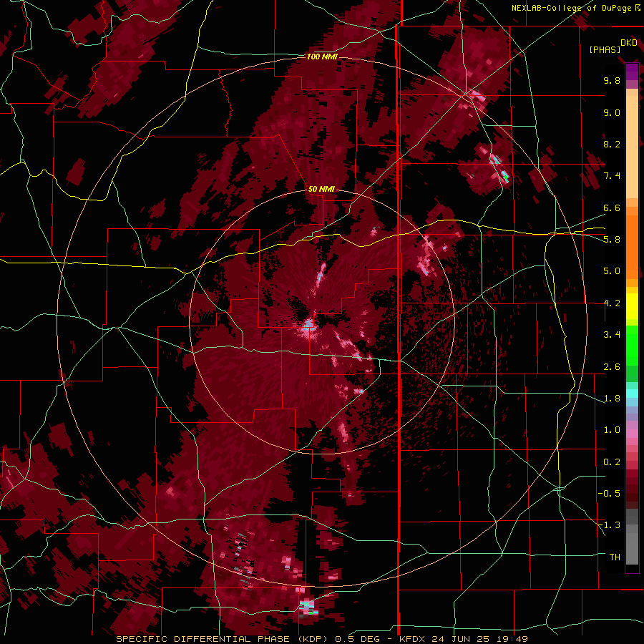Click the 9.8 value on the color scale
Viewport: 644px width, 644px height.
coord(612,80)
